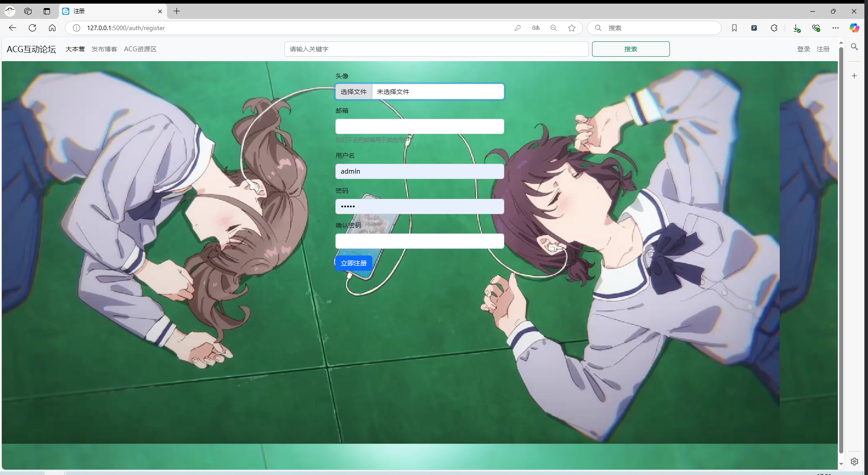The height and width of the screenshot is (475, 868).
Task: Launch the Copilot icon
Action: (854, 28)
